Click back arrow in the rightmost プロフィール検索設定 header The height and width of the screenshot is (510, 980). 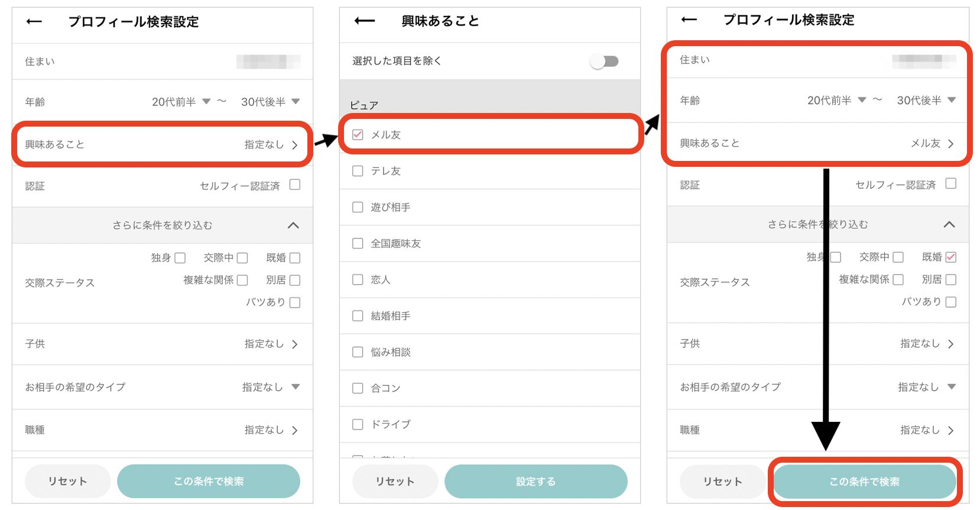pos(689,20)
